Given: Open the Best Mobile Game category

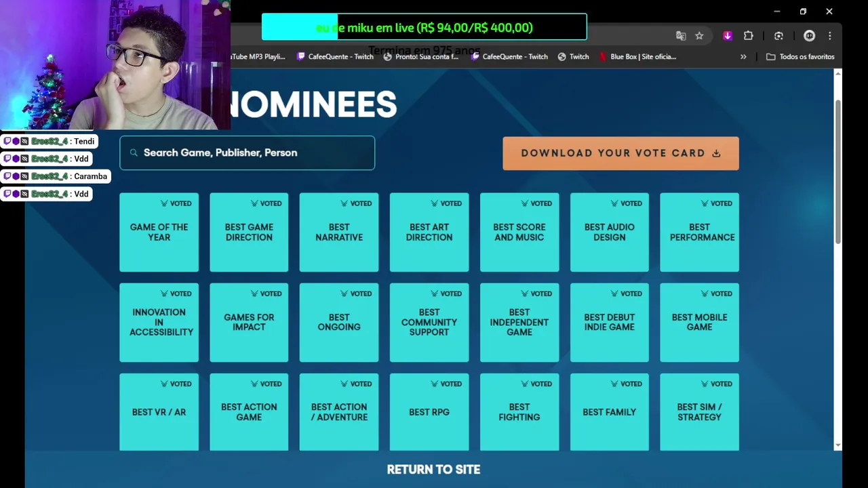Looking at the screenshot, I should (x=699, y=323).
